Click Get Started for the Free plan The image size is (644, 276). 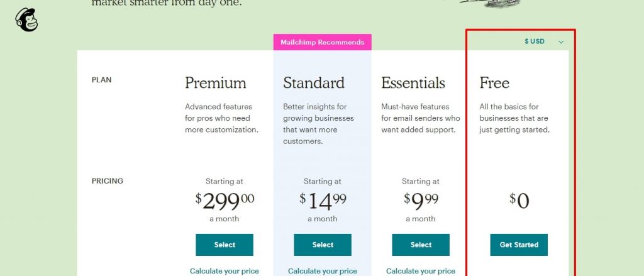tap(519, 245)
